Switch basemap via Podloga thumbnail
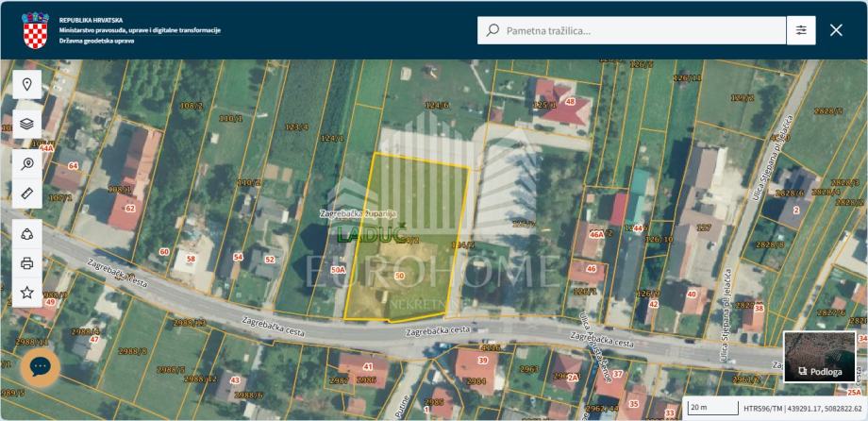 coord(820,358)
